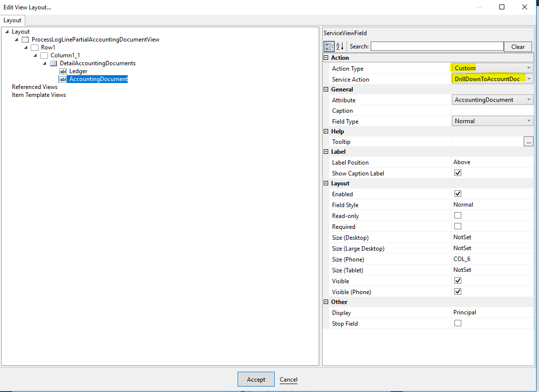Toggle the Visible (Phone) checkbox

[457, 292]
